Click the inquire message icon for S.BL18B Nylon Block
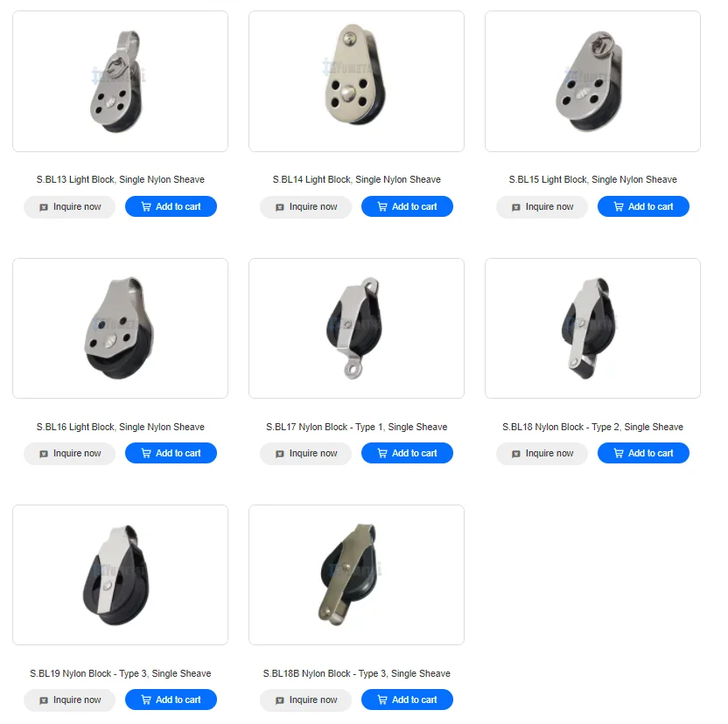 coord(279,700)
